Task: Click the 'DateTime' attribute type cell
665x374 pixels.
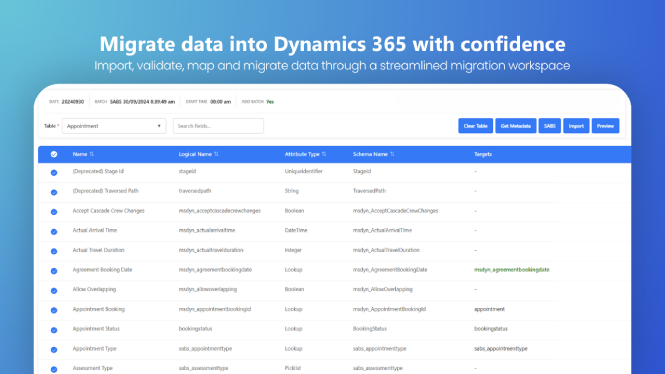Action: [x=296, y=230]
